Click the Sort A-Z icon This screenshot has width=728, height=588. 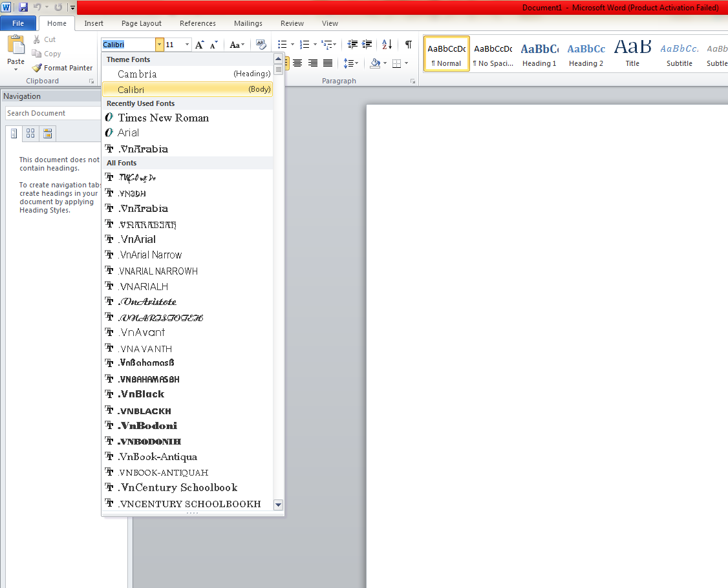pyautogui.click(x=387, y=45)
